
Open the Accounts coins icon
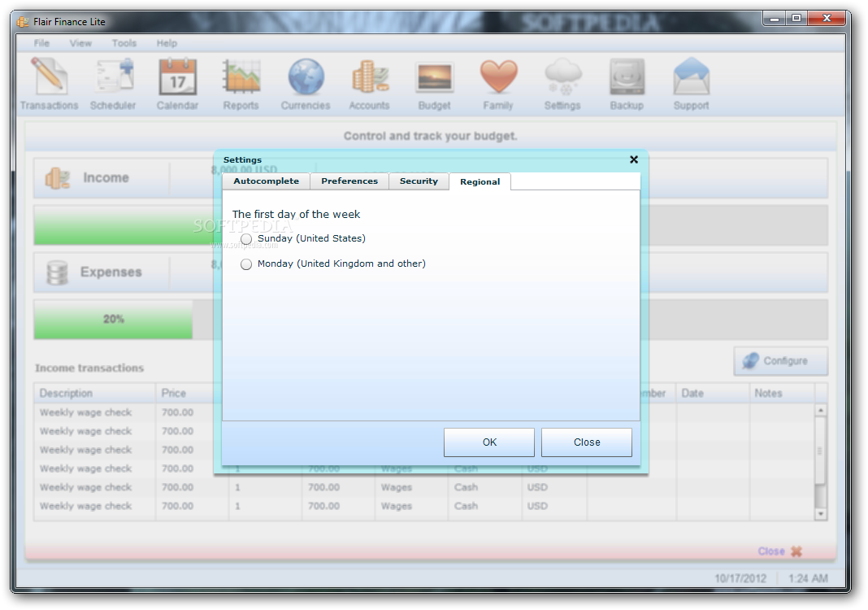pos(369,85)
